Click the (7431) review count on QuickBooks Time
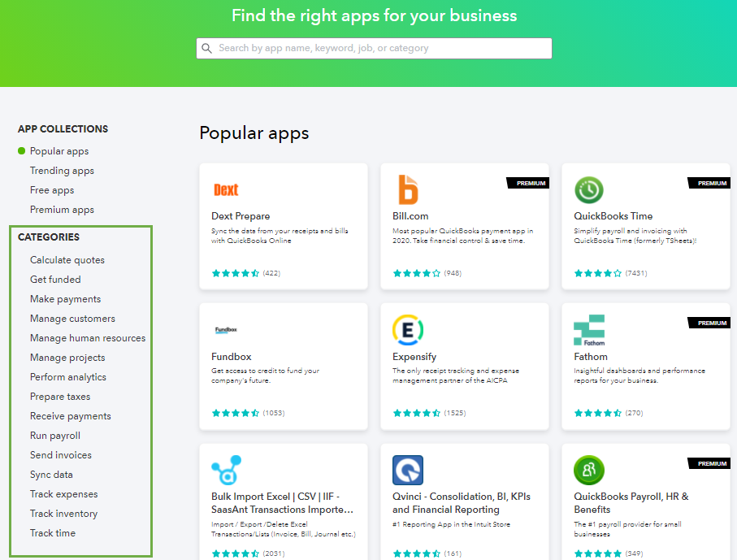 [x=636, y=273]
